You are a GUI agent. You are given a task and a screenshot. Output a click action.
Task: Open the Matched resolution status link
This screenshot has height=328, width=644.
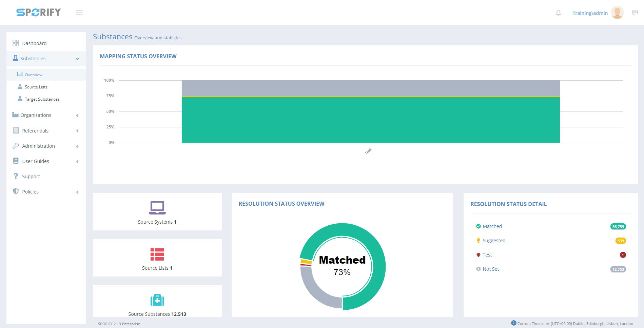pos(492,226)
